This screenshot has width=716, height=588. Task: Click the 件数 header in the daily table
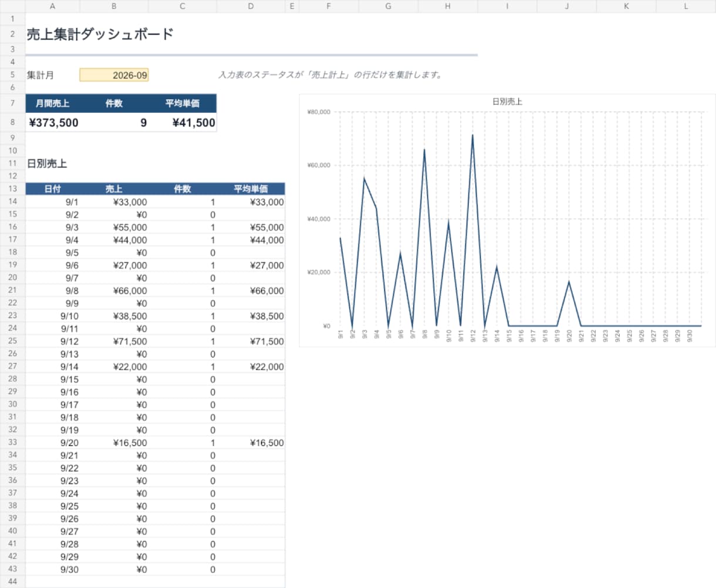click(x=183, y=189)
